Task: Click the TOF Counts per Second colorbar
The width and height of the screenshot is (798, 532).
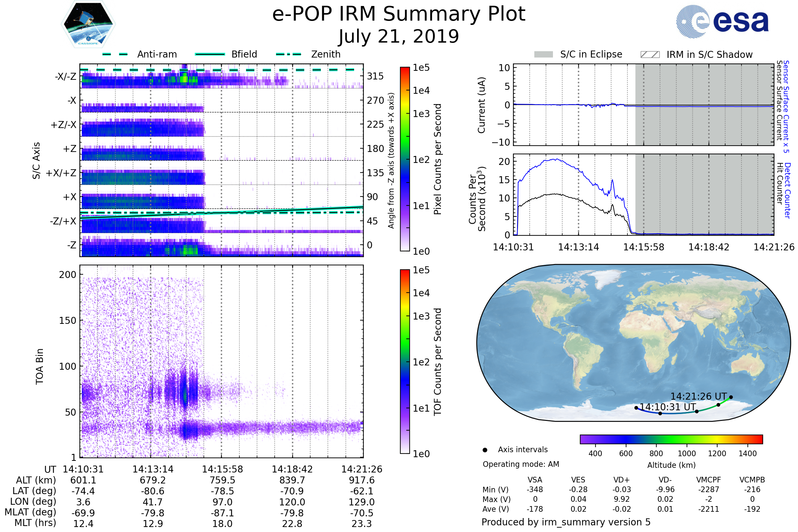Action: (x=405, y=361)
